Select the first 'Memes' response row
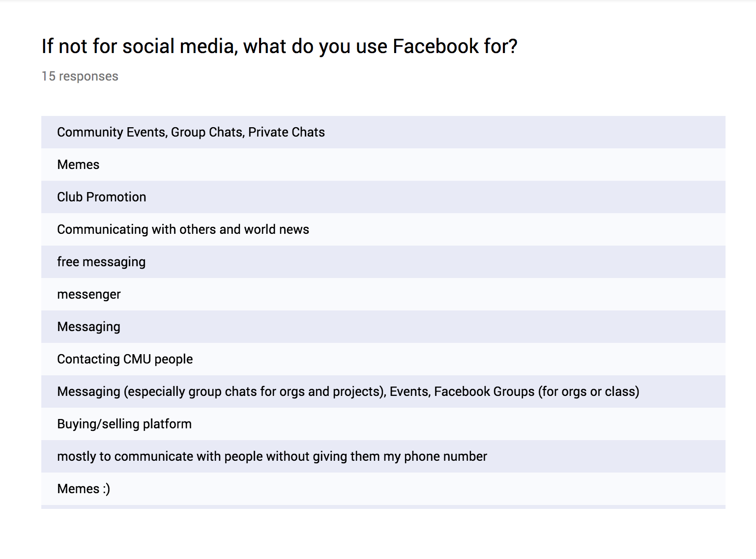The image size is (756, 559). tap(383, 165)
